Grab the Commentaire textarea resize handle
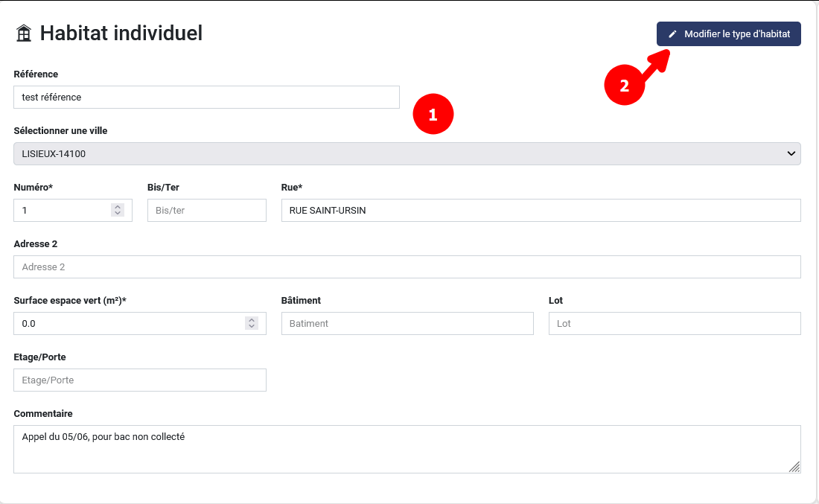Screen dimensions: 819x504 pos(794,467)
